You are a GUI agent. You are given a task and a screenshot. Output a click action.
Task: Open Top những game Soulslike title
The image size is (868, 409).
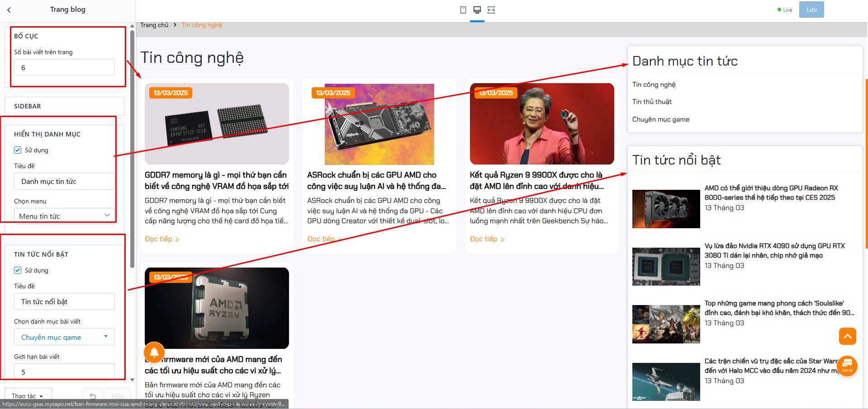coord(779,308)
